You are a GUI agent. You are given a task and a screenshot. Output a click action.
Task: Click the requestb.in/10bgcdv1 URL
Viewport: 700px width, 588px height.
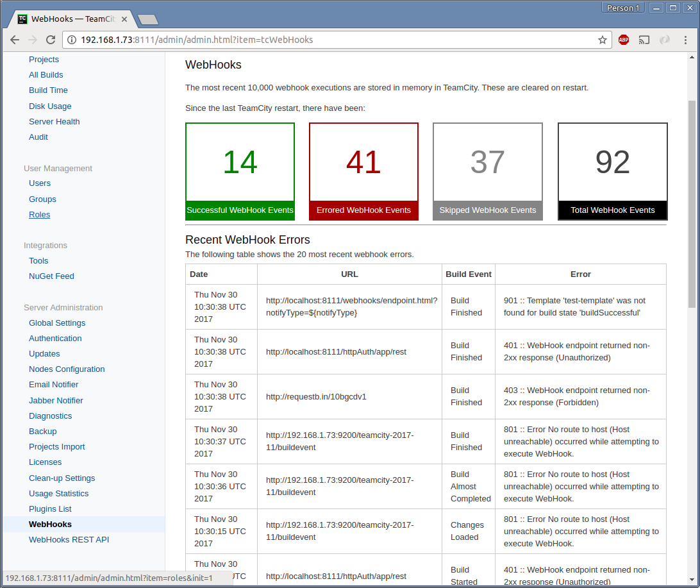click(316, 396)
